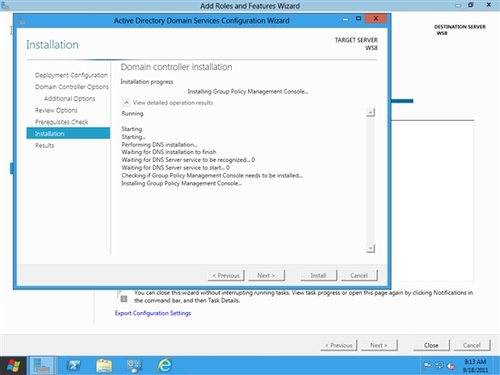Go to the Results step
The image size is (500, 375).
click(x=44, y=145)
